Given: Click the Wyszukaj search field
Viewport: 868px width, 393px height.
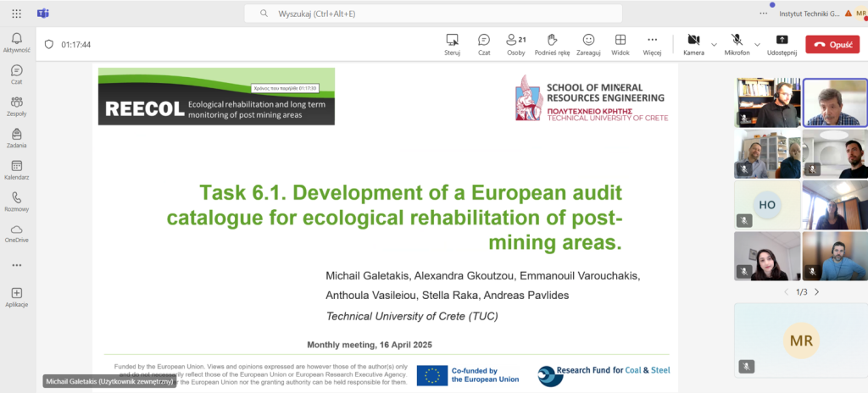Looking at the screenshot, I should (x=433, y=14).
